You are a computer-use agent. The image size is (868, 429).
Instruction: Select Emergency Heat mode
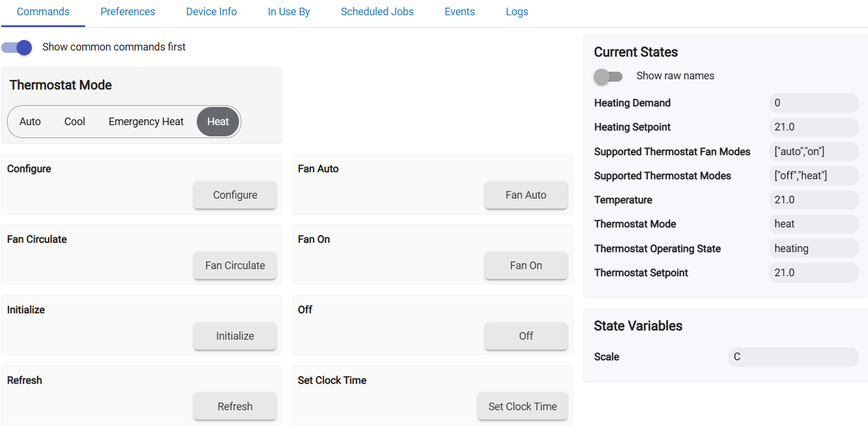146,122
